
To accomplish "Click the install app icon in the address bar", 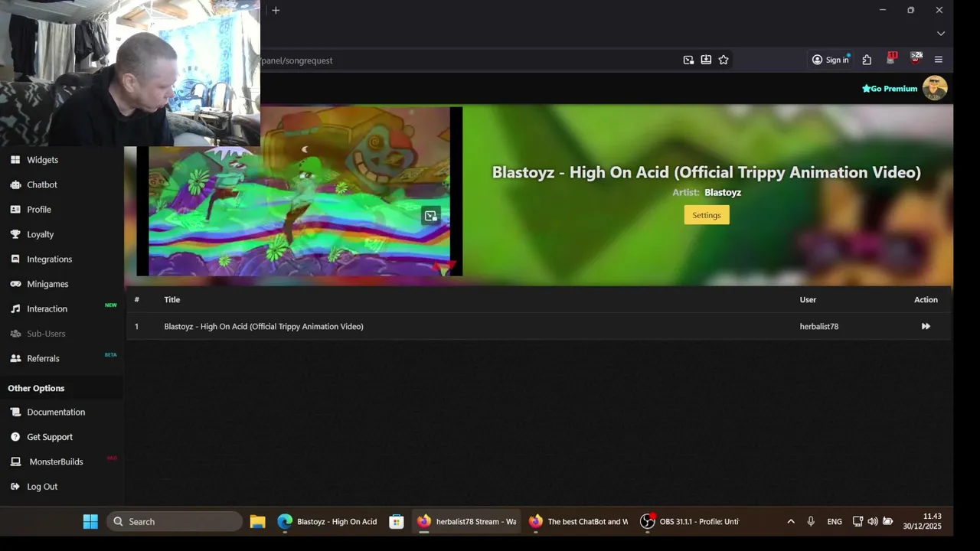I will (706, 60).
